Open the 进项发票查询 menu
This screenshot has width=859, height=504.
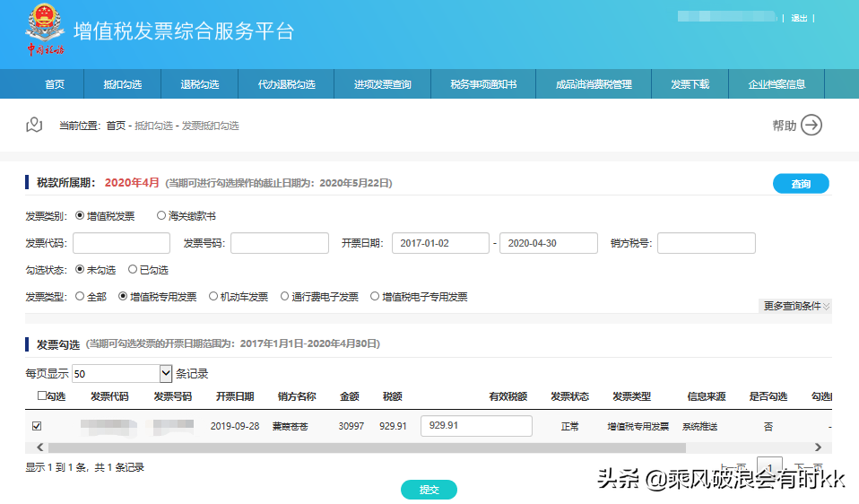click(382, 84)
